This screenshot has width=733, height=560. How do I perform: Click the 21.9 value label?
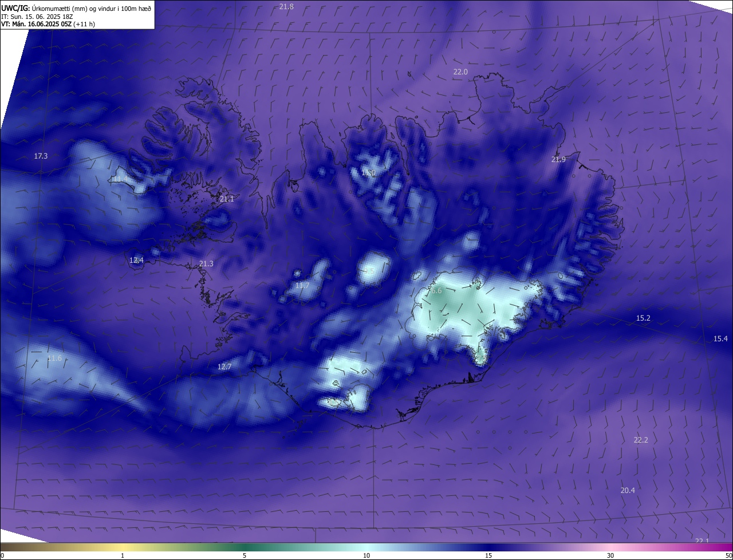pos(558,159)
